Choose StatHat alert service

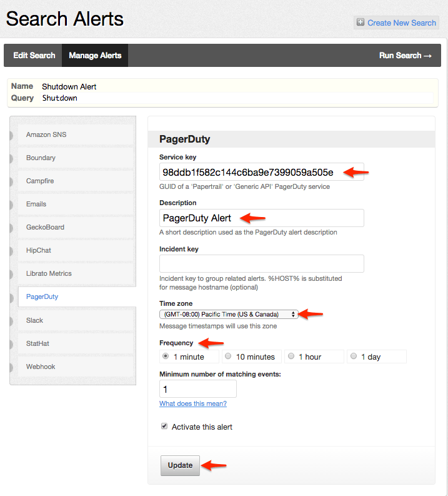(x=76, y=343)
